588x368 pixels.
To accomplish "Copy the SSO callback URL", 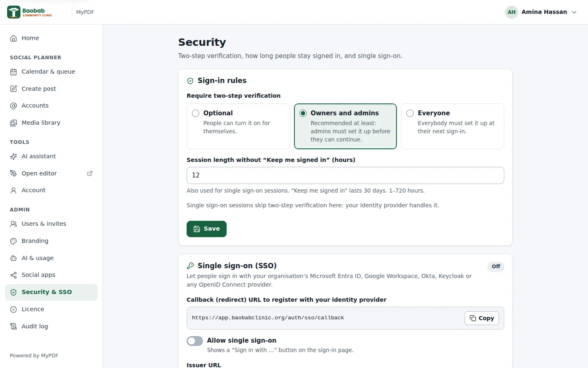I will [x=482, y=318].
